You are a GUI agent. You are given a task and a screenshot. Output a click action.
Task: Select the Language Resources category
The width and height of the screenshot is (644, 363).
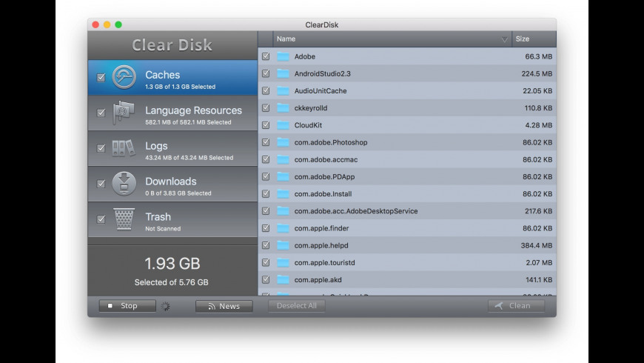192,113
